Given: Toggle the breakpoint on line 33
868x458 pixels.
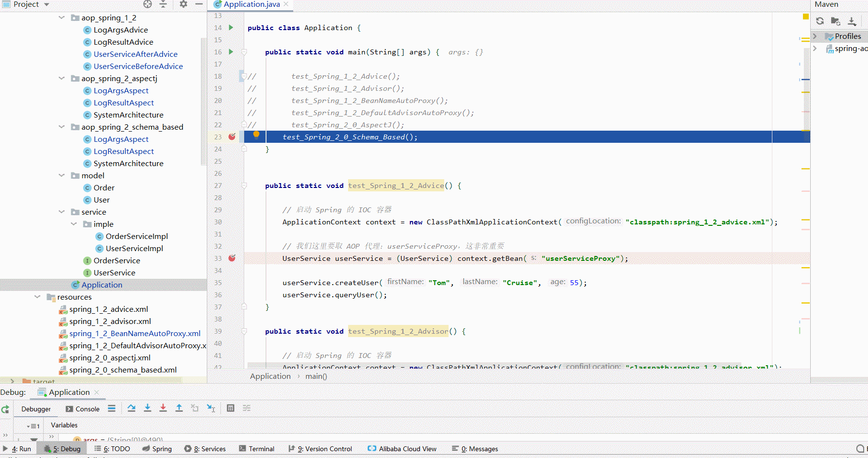Looking at the screenshot, I should click(x=232, y=258).
